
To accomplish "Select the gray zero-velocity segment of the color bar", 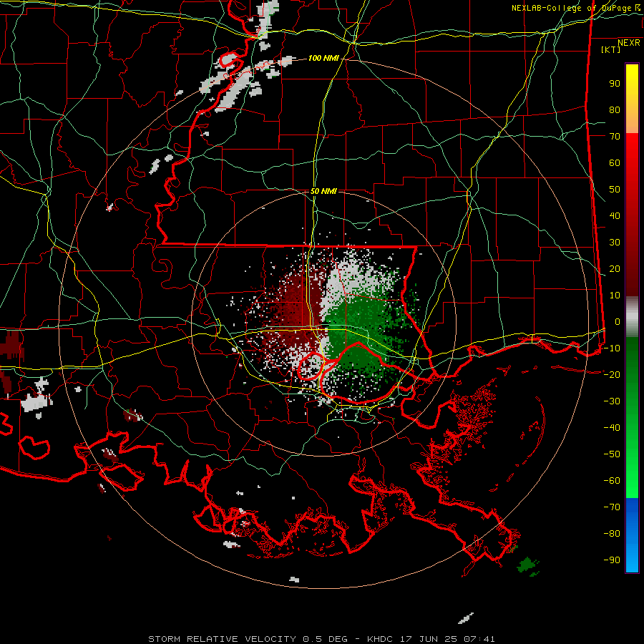I will (x=632, y=317).
